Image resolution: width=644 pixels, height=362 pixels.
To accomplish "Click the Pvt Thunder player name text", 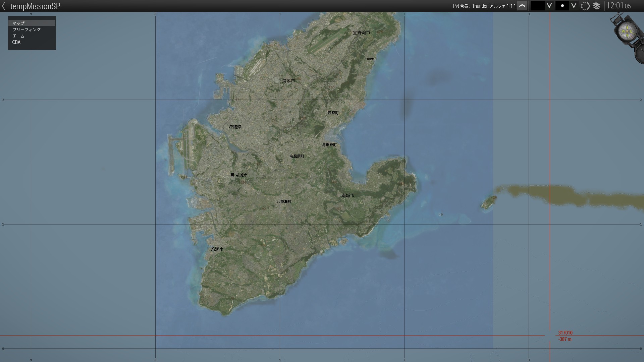I will pos(484,6).
